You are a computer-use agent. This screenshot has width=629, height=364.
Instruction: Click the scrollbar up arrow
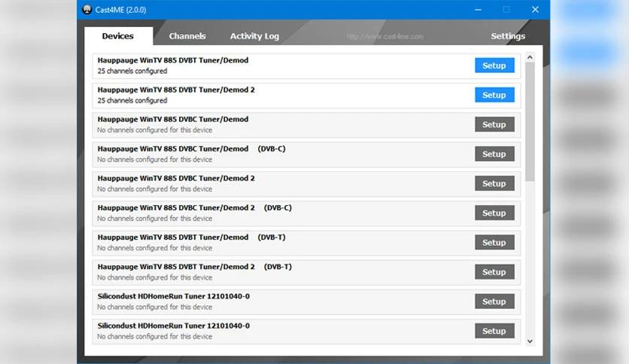coord(530,57)
